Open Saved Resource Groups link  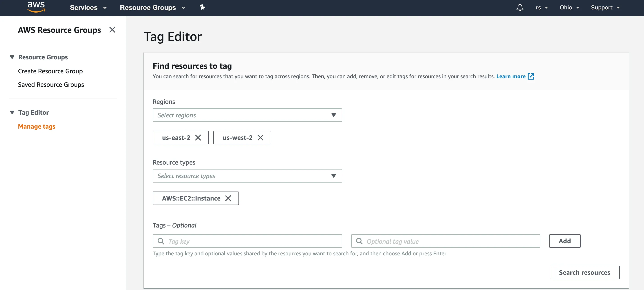51,85
